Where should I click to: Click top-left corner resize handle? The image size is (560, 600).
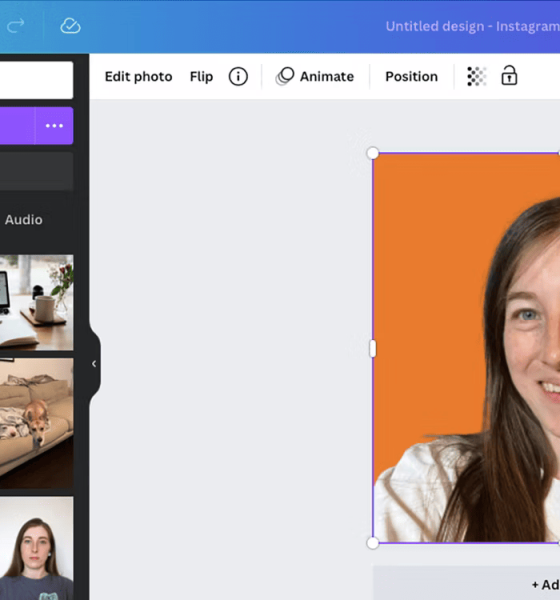pos(372,153)
